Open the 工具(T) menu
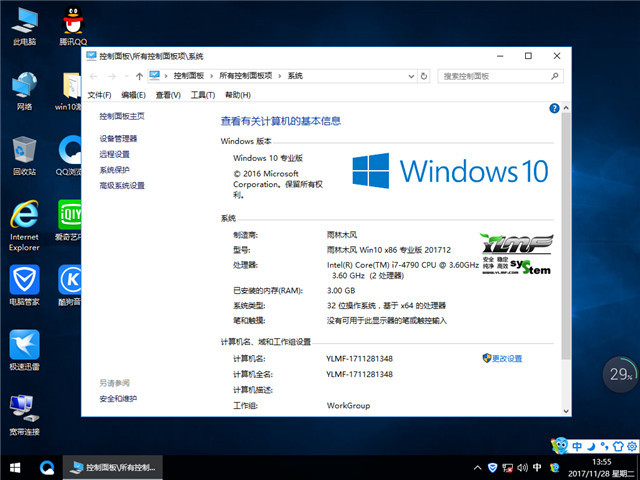Image resolution: width=640 pixels, height=480 pixels. pyautogui.click(x=203, y=95)
